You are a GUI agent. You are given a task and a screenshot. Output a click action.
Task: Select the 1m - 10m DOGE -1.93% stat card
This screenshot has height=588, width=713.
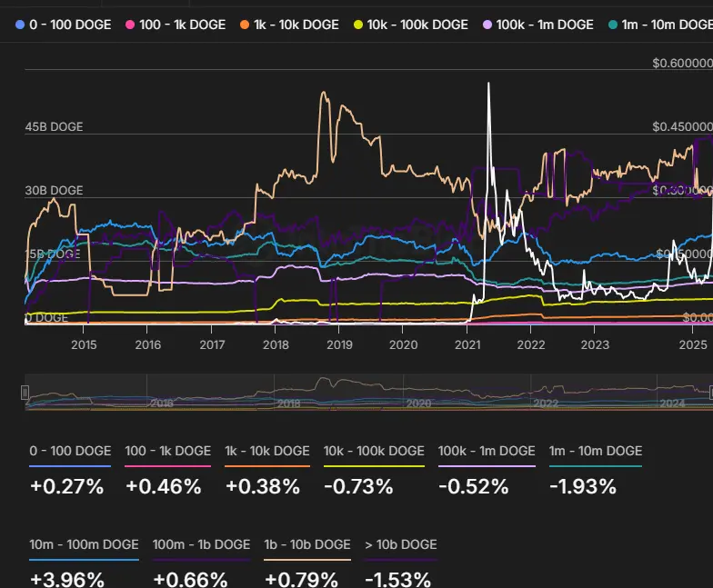(595, 470)
